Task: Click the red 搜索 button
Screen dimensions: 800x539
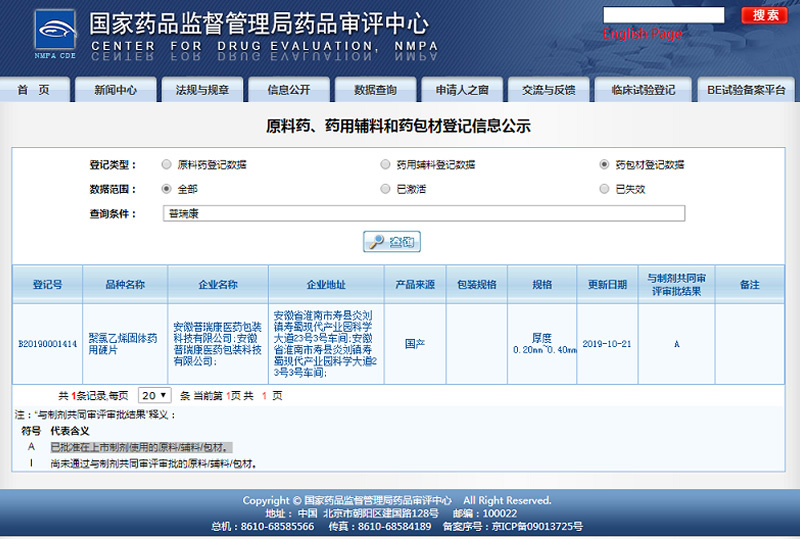Action: (x=766, y=15)
